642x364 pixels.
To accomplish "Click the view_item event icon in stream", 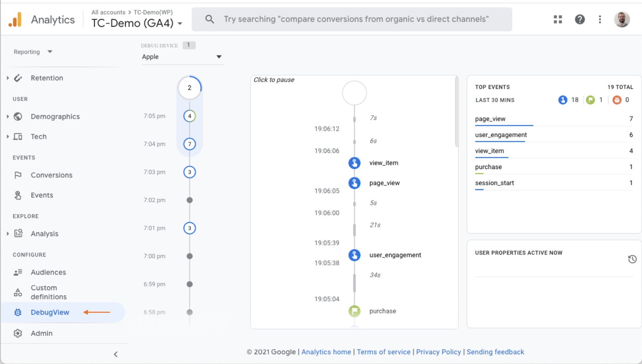I will 355,163.
